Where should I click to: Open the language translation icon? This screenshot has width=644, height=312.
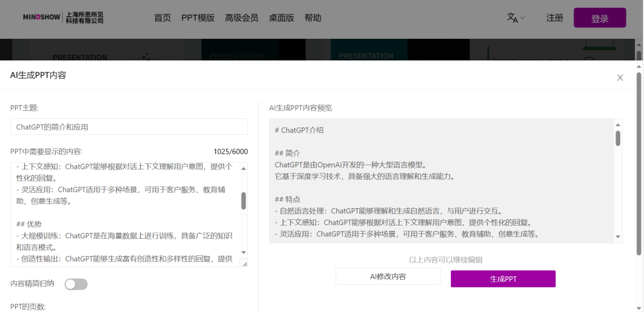512,18
